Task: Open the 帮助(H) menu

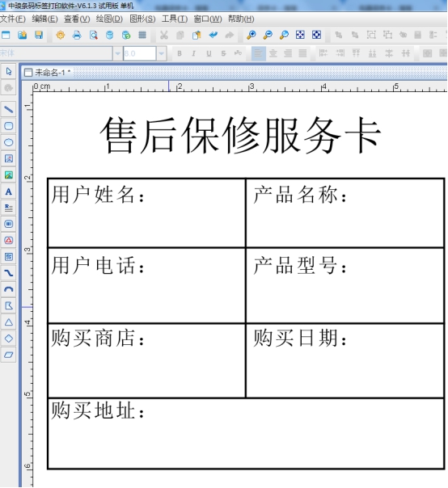Action: [x=241, y=19]
